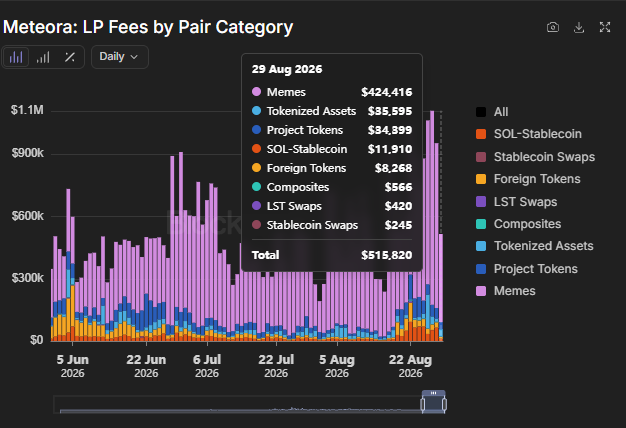
Task: Click the '5 Aug 2026' axis label
Action: 337,366
